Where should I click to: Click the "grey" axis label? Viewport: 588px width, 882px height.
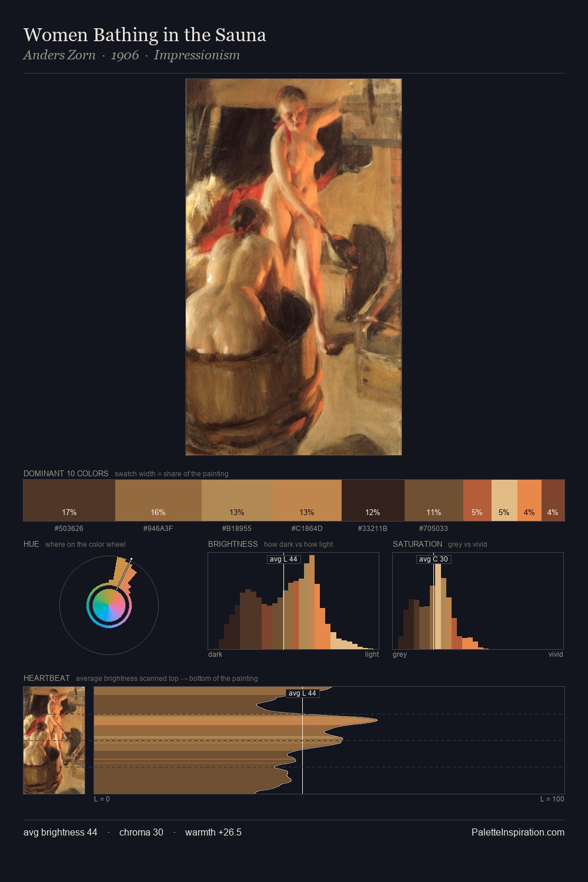click(x=400, y=654)
